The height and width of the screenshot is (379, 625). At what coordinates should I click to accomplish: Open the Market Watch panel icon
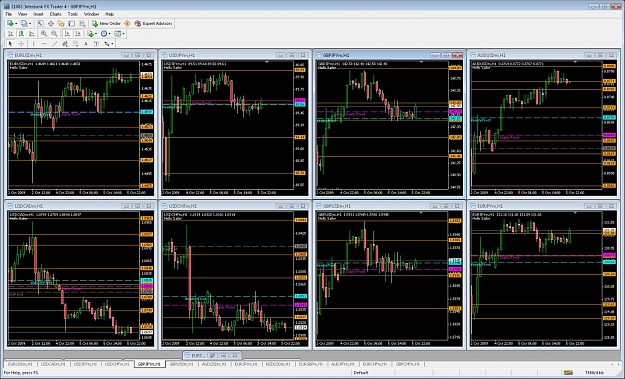[x=40, y=24]
